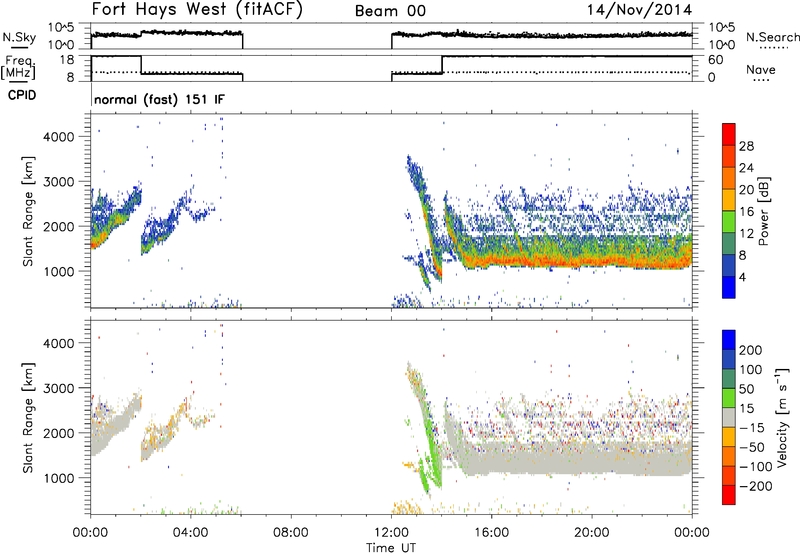Click the '16:00' time tick label
Viewport: 800px width, 554px height.
491,533
